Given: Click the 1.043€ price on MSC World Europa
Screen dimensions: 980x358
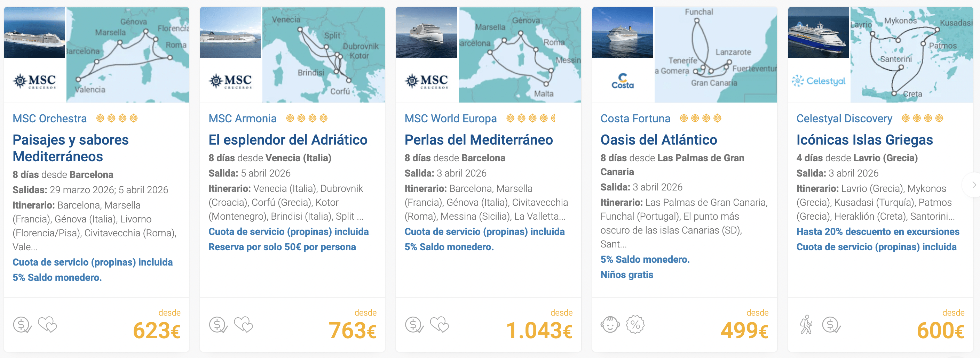Looking at the screenshot, I should 539,330.
